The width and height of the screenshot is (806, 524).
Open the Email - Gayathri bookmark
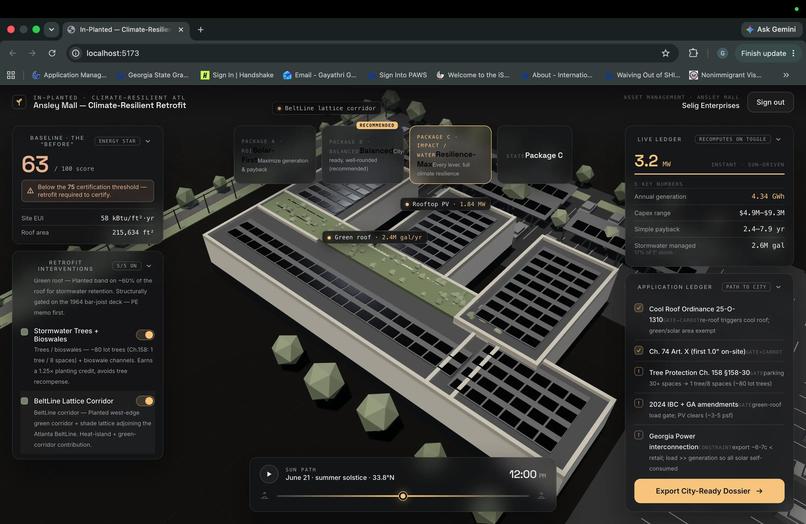(319, 75)
